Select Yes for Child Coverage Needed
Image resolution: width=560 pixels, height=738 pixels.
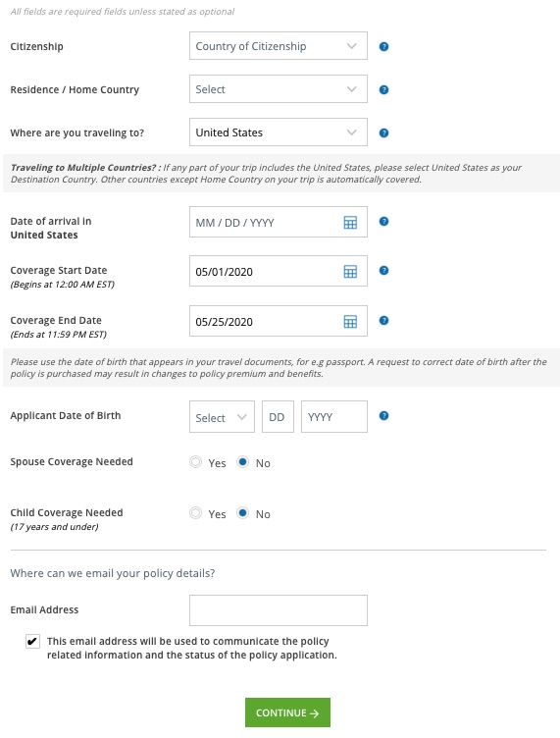(x=195, y=513)
